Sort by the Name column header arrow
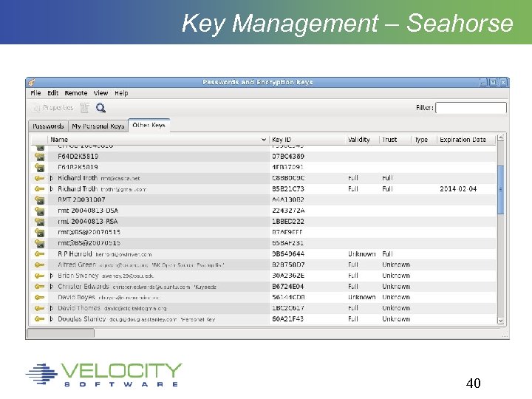This screenshot has width=532, height=399. tap(264, 140)
